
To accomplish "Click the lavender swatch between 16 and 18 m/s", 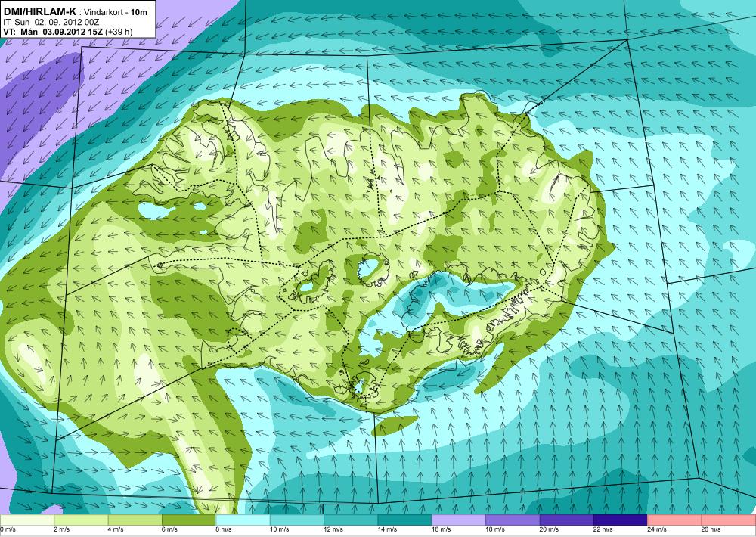I will click(459, 520).
